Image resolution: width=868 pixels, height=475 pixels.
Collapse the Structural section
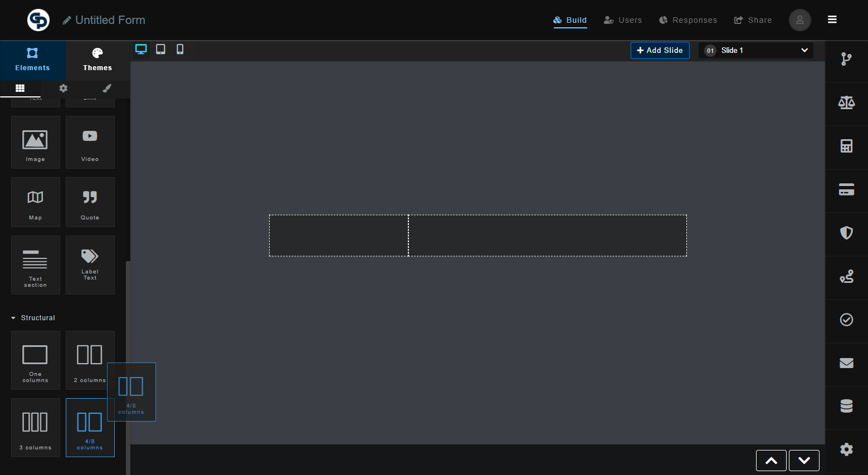pos(33,318)
